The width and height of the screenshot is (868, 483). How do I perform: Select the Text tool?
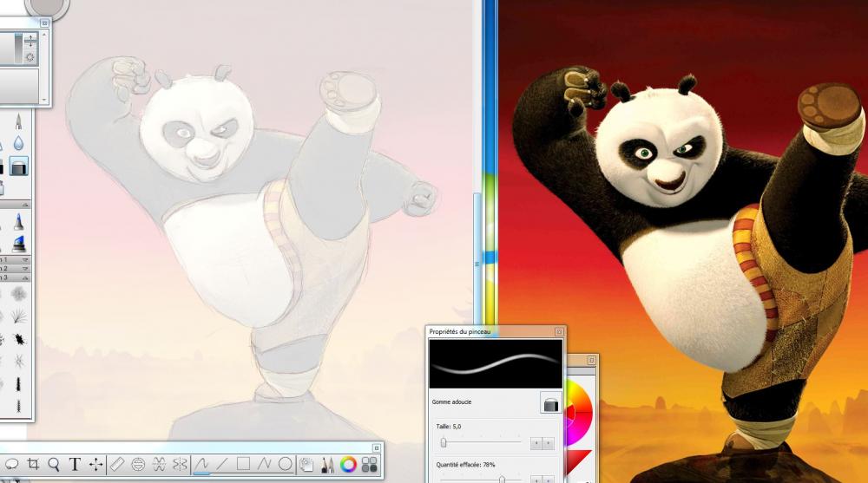pos(75,464)
